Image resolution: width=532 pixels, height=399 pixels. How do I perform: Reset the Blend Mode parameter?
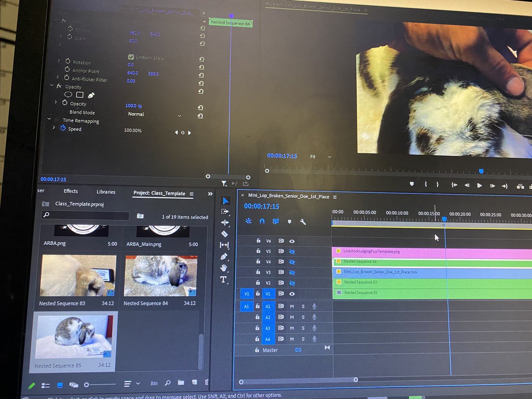coord(200,116)
